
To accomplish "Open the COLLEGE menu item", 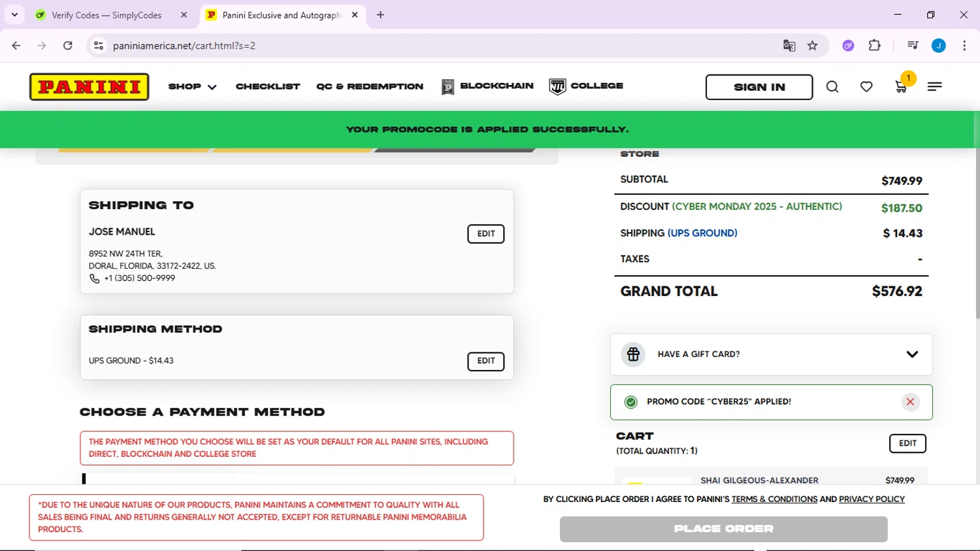I will click(597, 86).
